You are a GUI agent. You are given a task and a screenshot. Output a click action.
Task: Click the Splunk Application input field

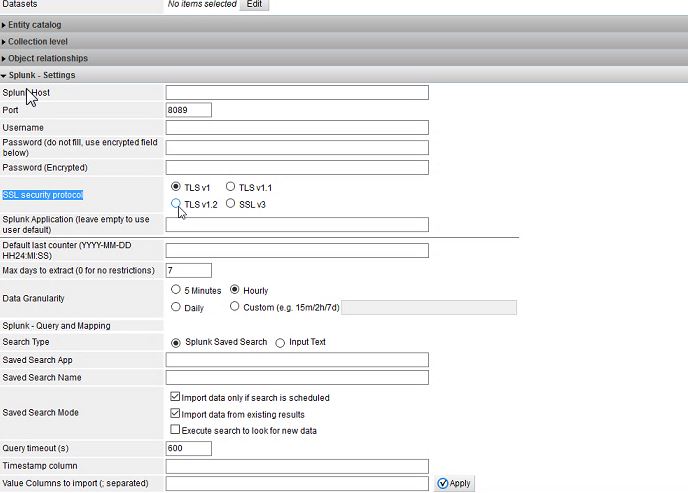point(297,225)
